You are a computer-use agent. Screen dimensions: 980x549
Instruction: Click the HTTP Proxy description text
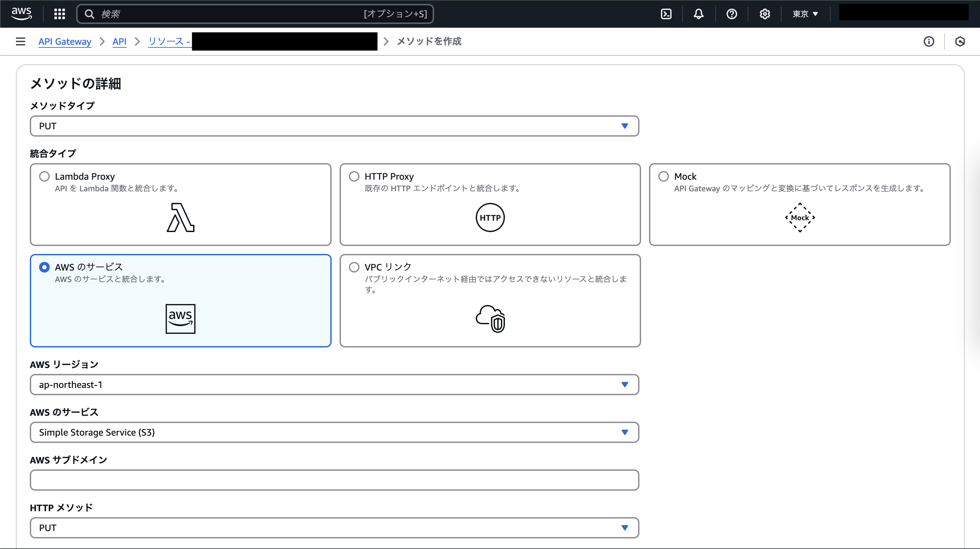pyautogui.click(x=442, y=188)
